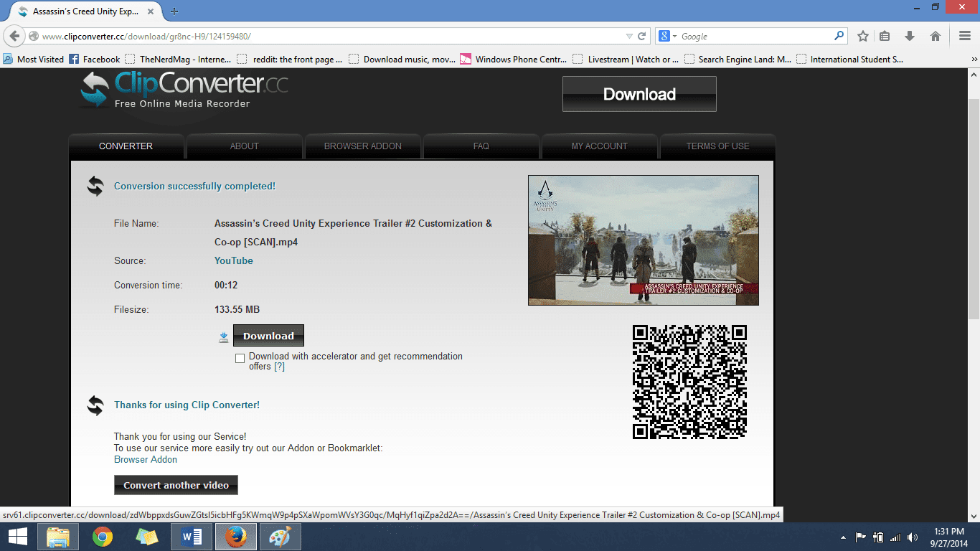Click the Assassin's Creed video thumbnail
This screenshot has width=980, height=551.
tap(643, 240)
